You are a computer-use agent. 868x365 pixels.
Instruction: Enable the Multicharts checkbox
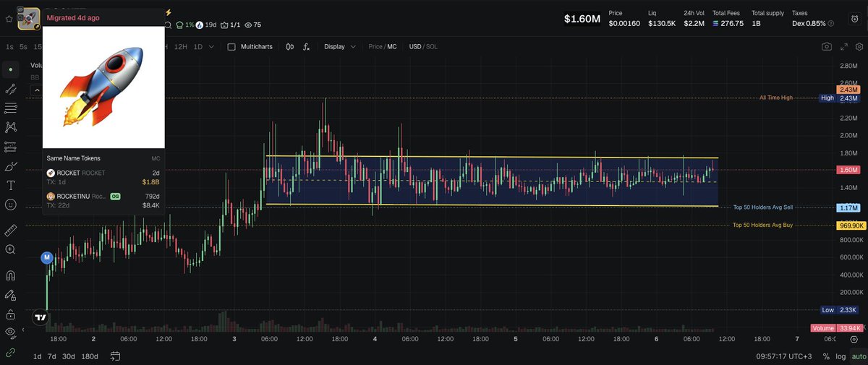pos(231,46)
